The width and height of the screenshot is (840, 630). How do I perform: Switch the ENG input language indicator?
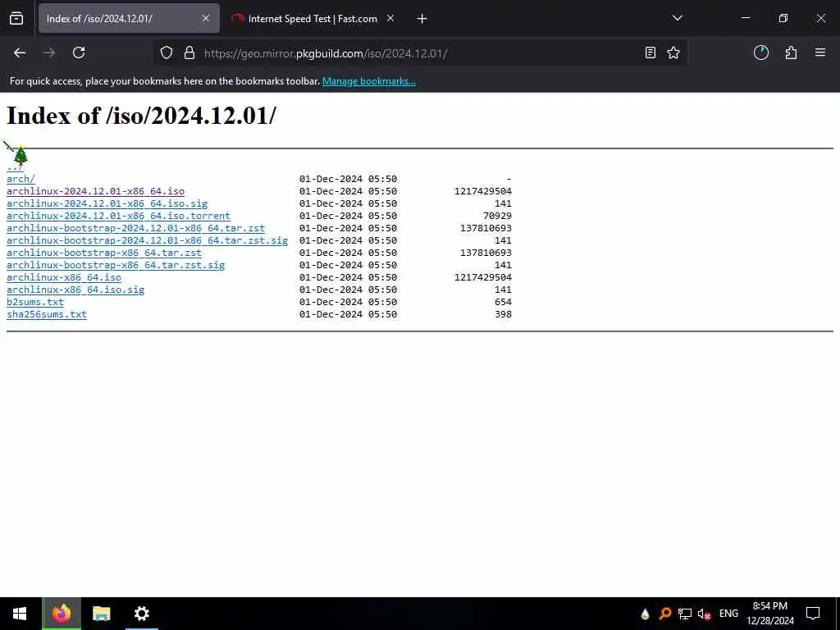728,614
